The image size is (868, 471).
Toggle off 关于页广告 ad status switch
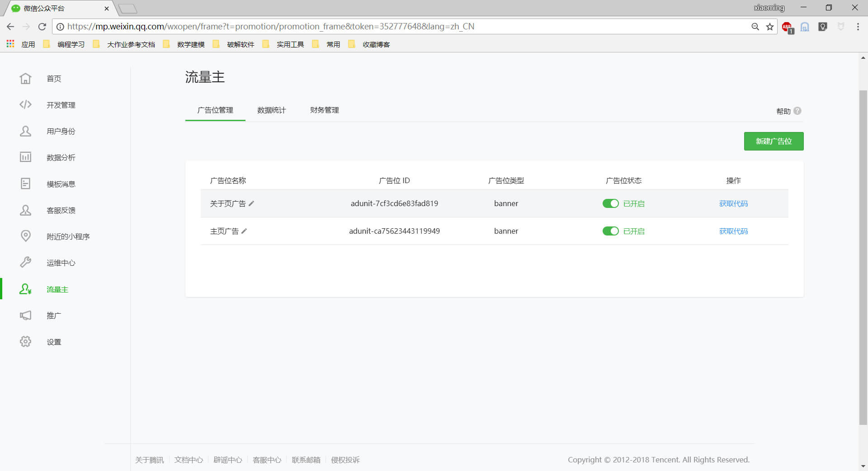coord(610,203)
